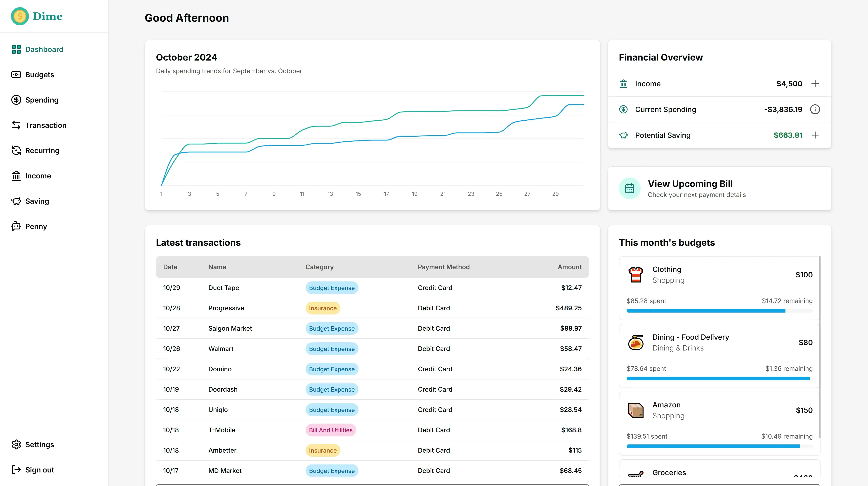Click the $139.51 spent text for Amazon

(647, 436)
